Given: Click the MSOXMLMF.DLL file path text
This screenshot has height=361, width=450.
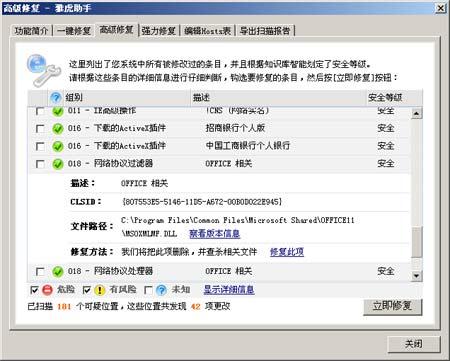Looking at the screenshot, I should pos(150,234).
